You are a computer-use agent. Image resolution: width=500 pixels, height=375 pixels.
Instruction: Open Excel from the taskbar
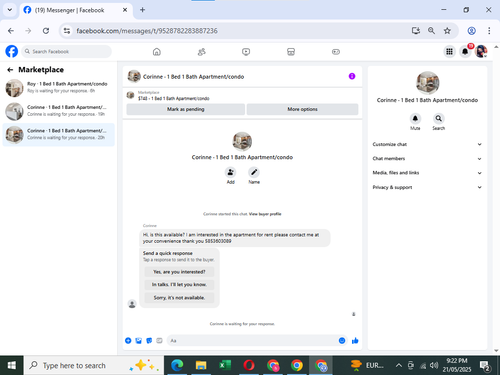(x=225, y=365)
